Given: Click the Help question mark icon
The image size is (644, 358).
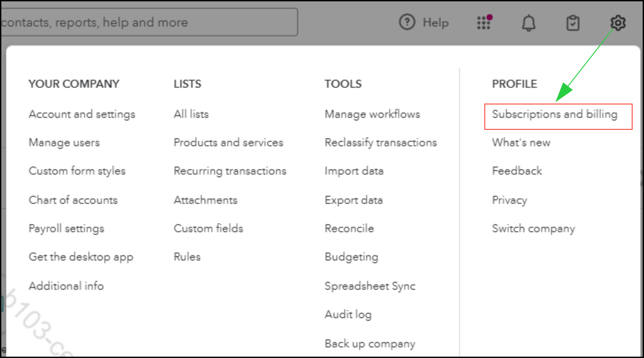Looking at the screenshot, I should (407, 22).
